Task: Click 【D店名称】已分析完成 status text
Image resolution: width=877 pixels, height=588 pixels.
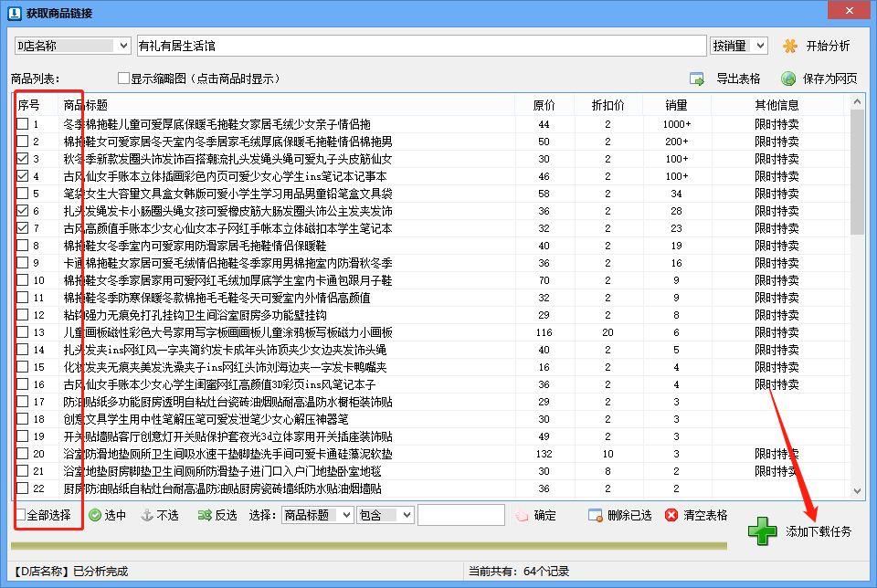Action: tap(69, 572)
